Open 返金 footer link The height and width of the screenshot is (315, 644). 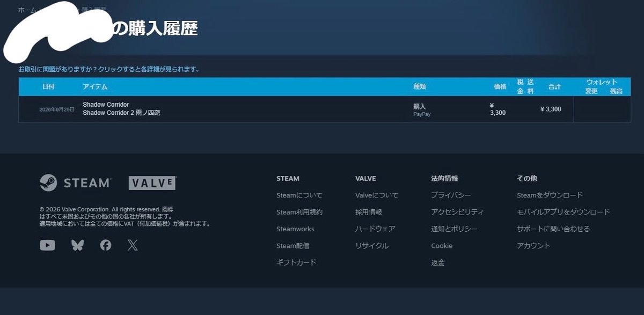click(437, 262)
